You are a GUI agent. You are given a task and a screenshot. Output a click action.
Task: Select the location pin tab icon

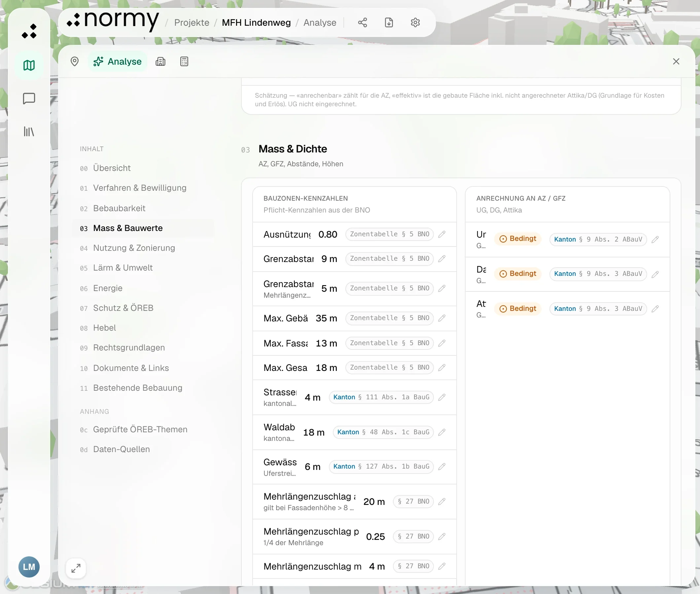tap(74, 61)
